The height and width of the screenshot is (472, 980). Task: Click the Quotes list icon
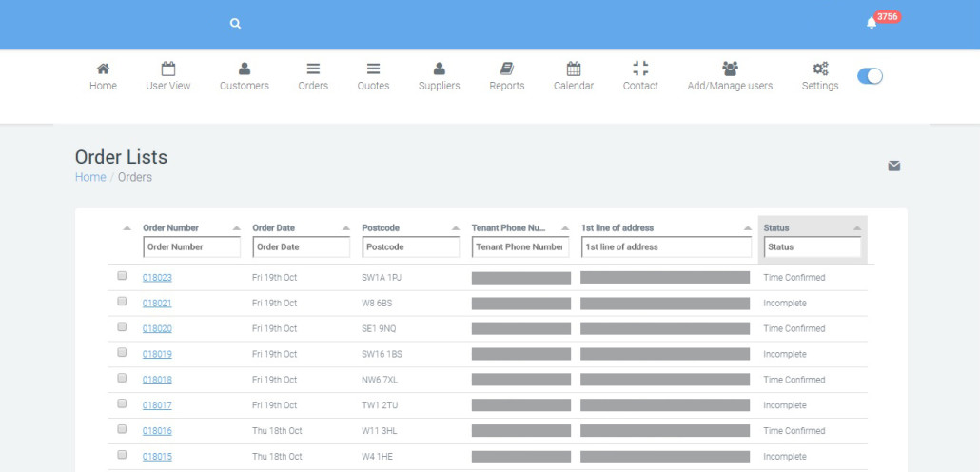[x=373, y=69]
